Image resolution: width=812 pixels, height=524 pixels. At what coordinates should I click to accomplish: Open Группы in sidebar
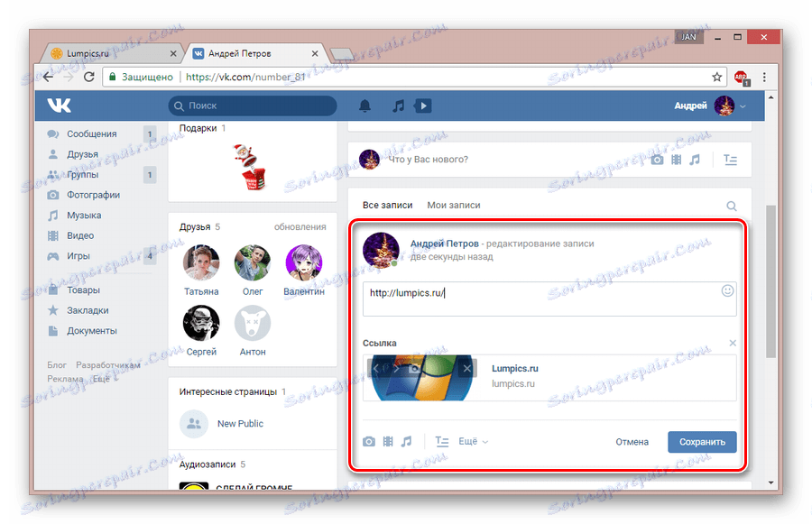(82, 174)
